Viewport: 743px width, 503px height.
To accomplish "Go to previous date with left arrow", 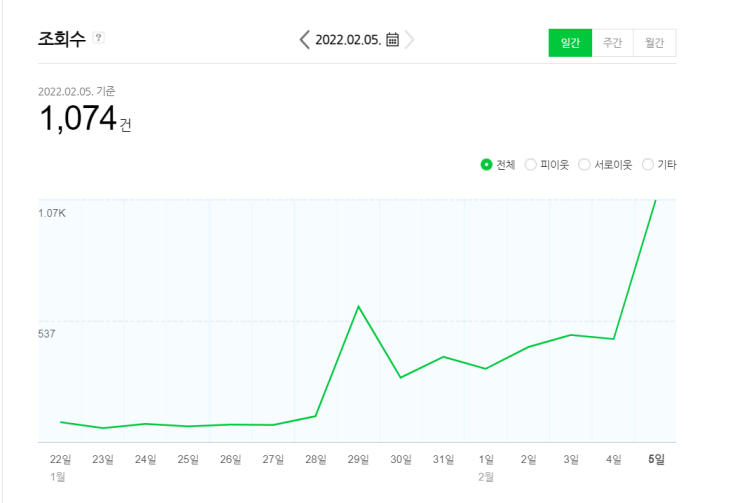I will [x=305, y=40].
